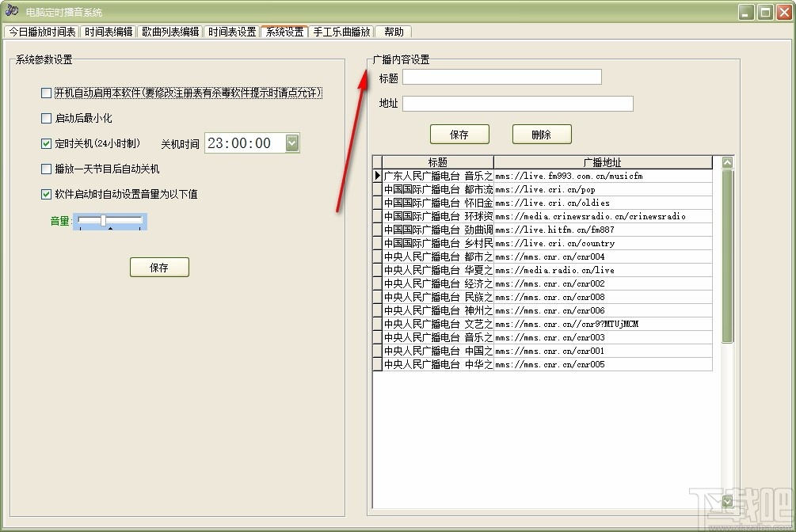The width and height of the screenshot is (796, 532).
Task: Enable 播放一天节目后自动关机 checkbox
Action: pos(46,169)
